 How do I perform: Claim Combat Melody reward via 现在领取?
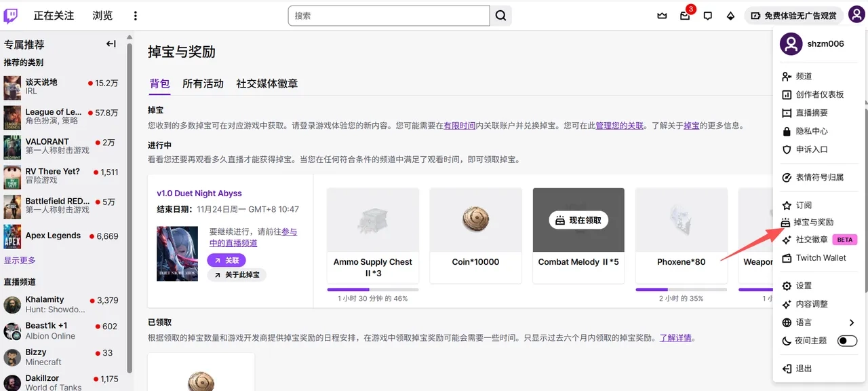pyautogui.click(x=578, y=221)
